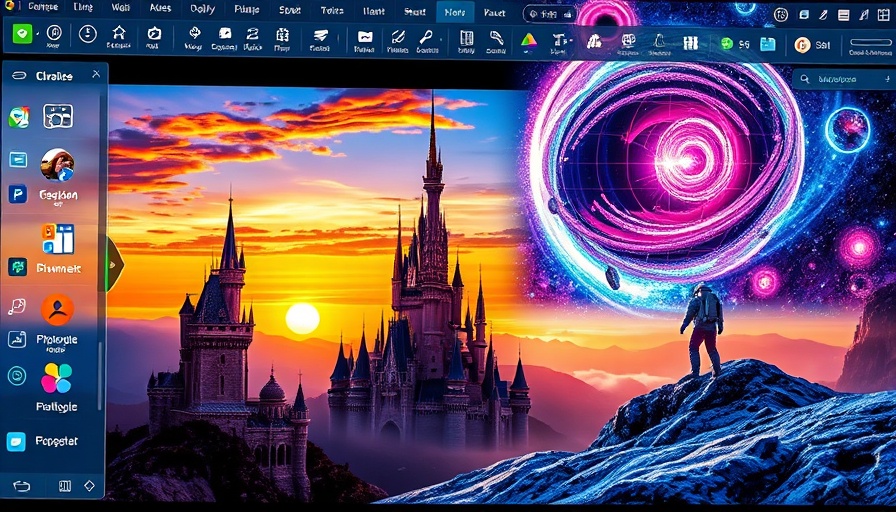Click the pill icon in side panel header

point(19,75)
